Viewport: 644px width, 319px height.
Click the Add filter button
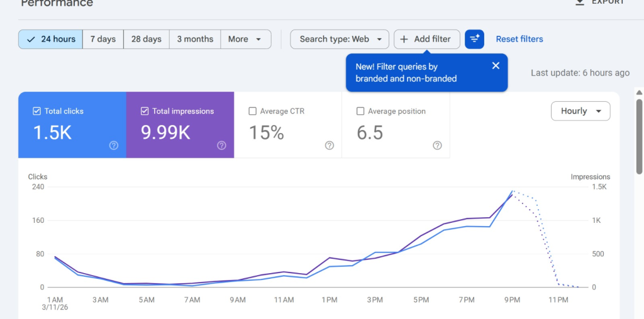click(x=427, y=39)
